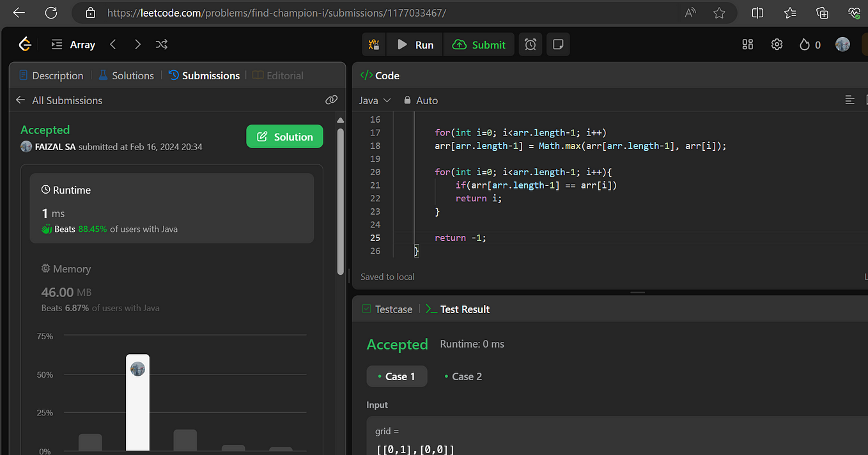
Task: Submit the solution
Action: coord(479,45)
